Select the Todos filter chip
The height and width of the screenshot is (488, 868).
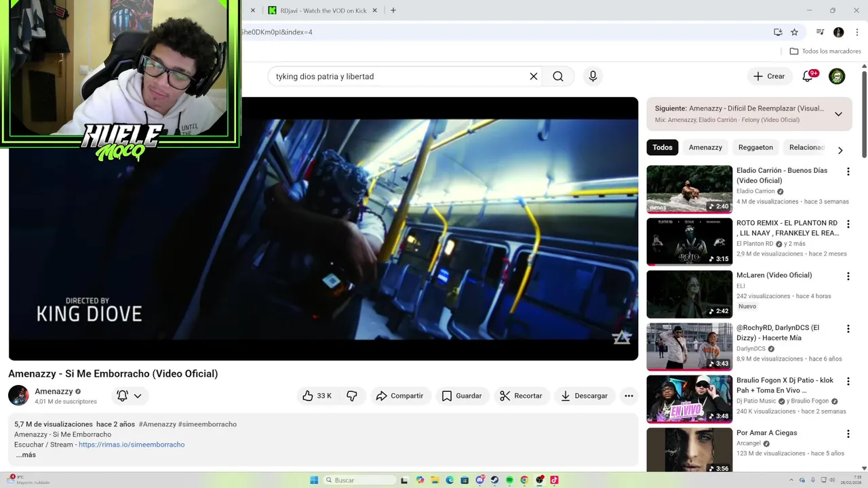(663, 147)
